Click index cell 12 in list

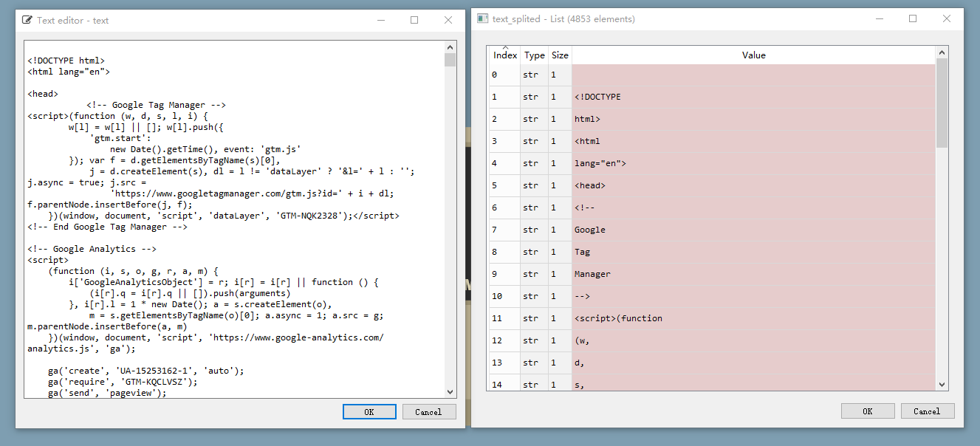pos(504,340)
